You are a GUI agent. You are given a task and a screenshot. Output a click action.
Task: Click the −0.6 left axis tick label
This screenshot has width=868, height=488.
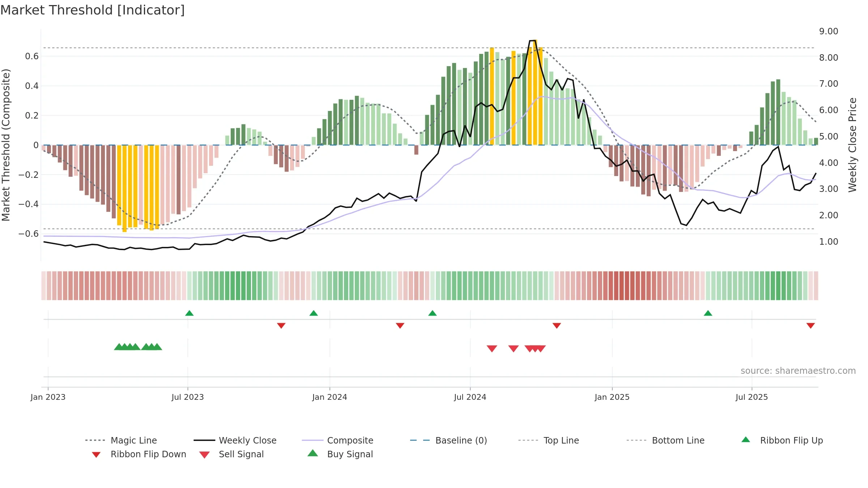(29, 234)
